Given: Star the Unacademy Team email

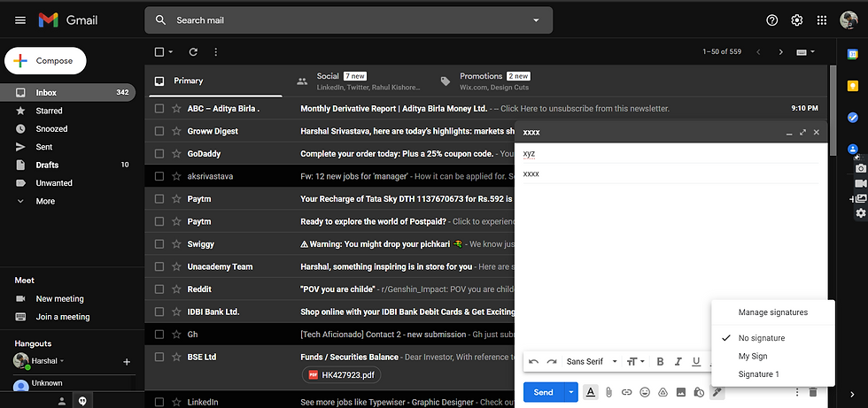Looking at the screenshot, I should [176, 266].
